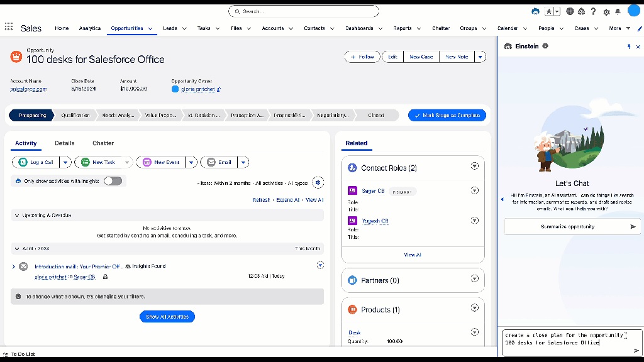Click the Partners section icon
Viewport: 644px width, 362px height.
click(352, 280)
